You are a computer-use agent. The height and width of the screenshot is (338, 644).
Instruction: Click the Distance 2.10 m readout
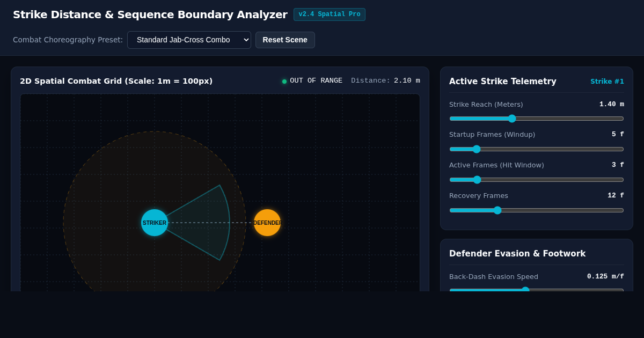click(x=385, y=81)
